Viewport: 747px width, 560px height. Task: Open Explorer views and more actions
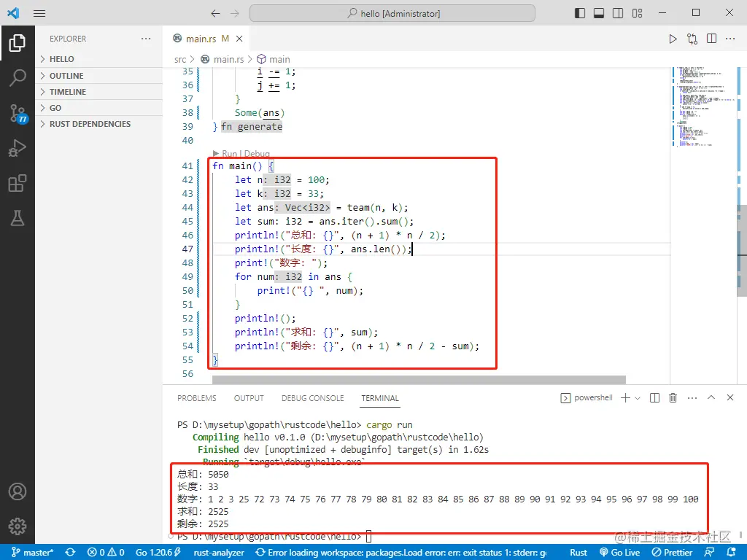(146, 39)
